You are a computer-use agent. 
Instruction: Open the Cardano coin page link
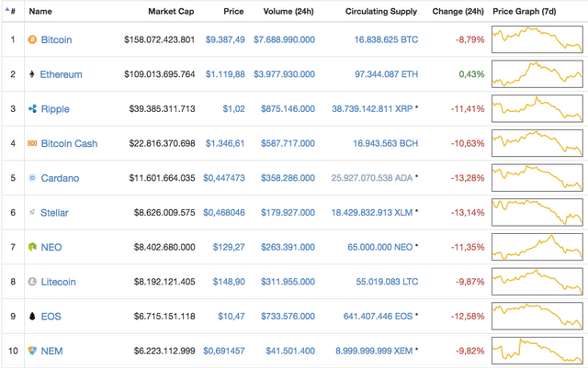coord(60,178)
